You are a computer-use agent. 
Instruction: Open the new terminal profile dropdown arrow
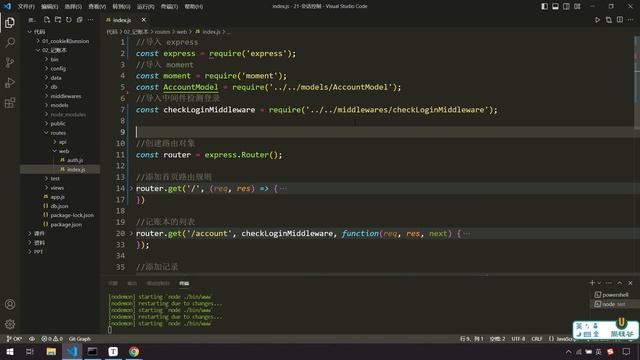[x=599, y=283]
